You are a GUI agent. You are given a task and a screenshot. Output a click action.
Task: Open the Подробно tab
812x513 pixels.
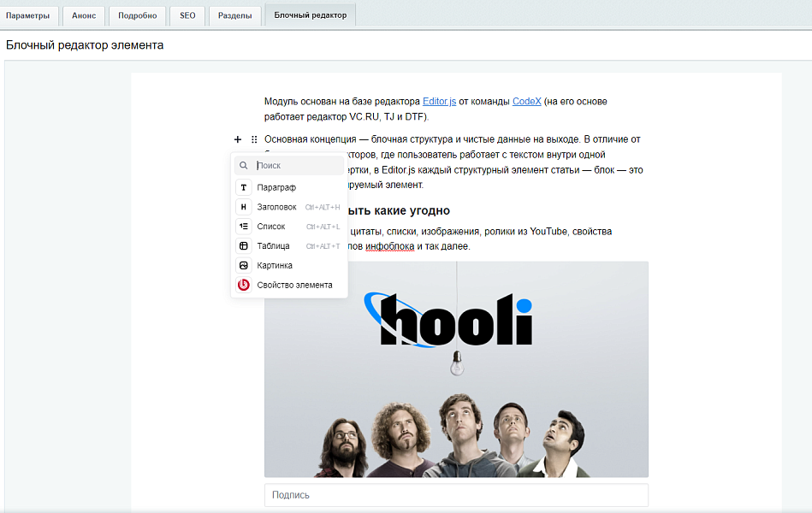click(x=138, y=15)
